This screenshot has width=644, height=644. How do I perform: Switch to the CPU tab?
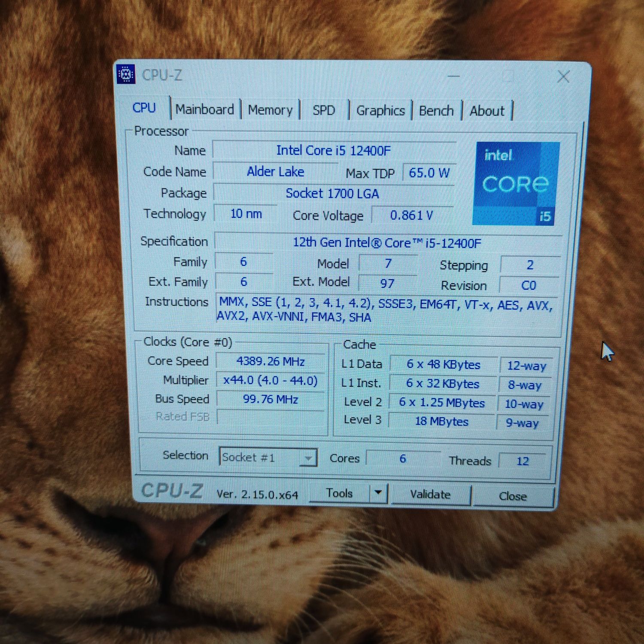pos(144,108)
